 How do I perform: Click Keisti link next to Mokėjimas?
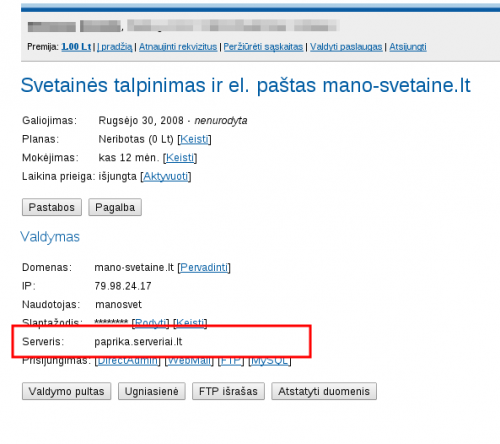(180, 157)
